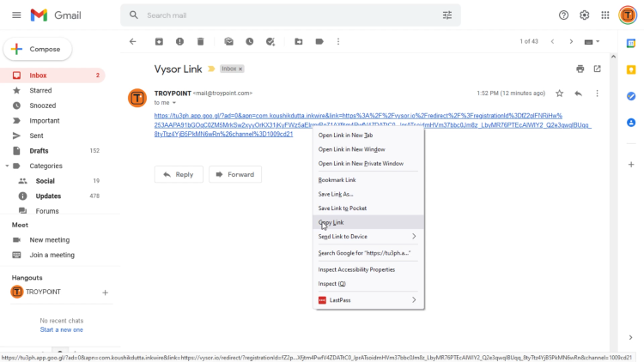The width and height of the screenshot is (644, 362).
Task: Open search filter options
Action: [x=447, y=15]
